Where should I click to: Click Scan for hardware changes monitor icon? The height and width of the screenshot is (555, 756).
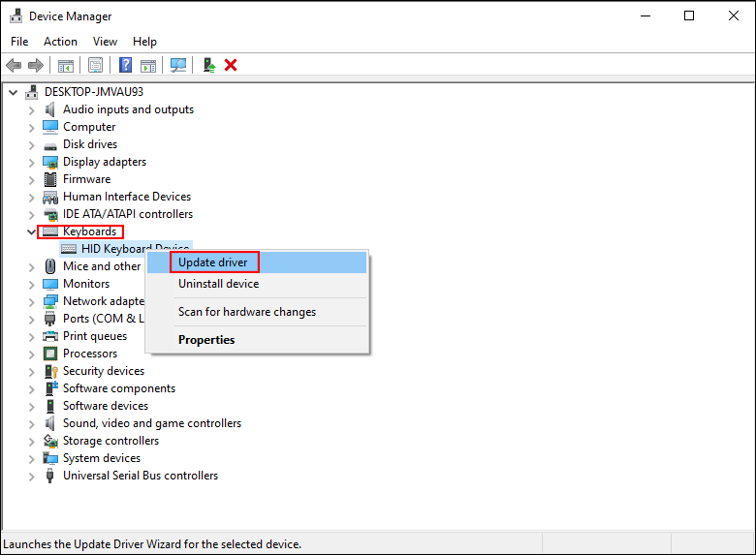(x=178, y=65)
